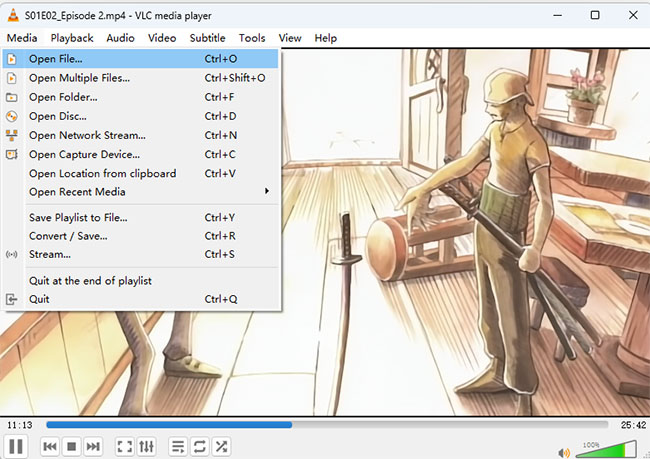Open the Audio menu

[120, 38]
